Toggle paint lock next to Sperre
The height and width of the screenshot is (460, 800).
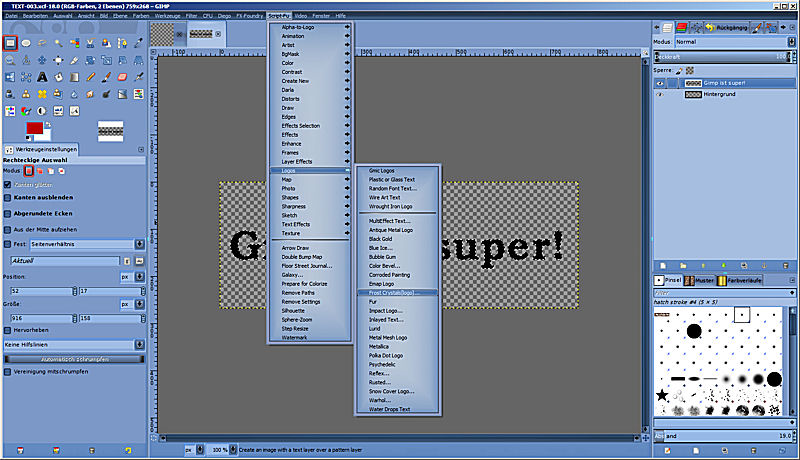click(679, 70)
